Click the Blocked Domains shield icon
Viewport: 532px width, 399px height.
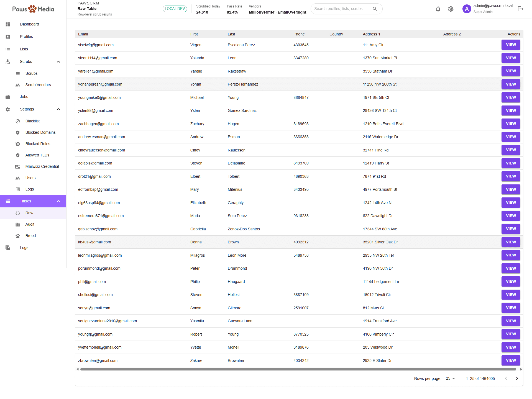tap(18, 133)
